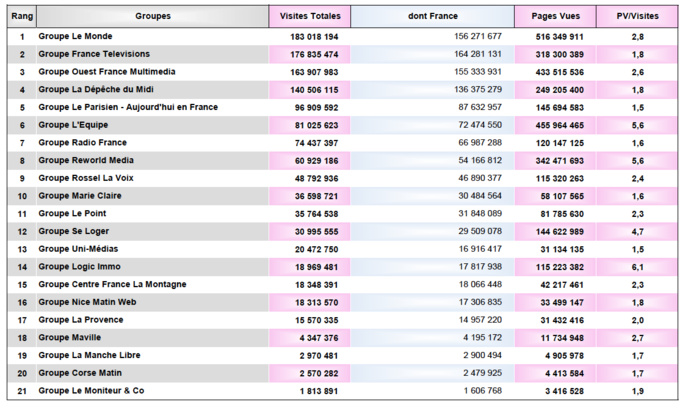Select the Pages Vues column header
The height and width of the screenshot is (410, 688).
[554, 17]
